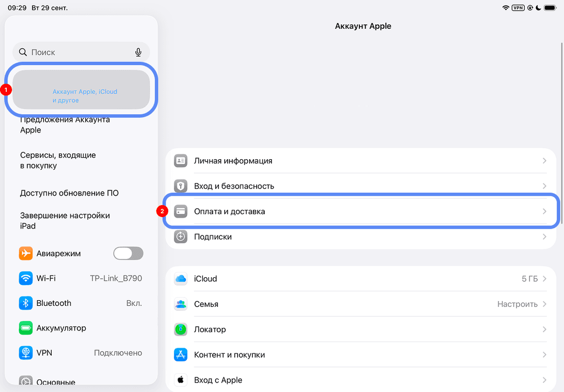Open Оплата и доставка via its chevron
Screen dimensions: 564x392
coord(544,211)
